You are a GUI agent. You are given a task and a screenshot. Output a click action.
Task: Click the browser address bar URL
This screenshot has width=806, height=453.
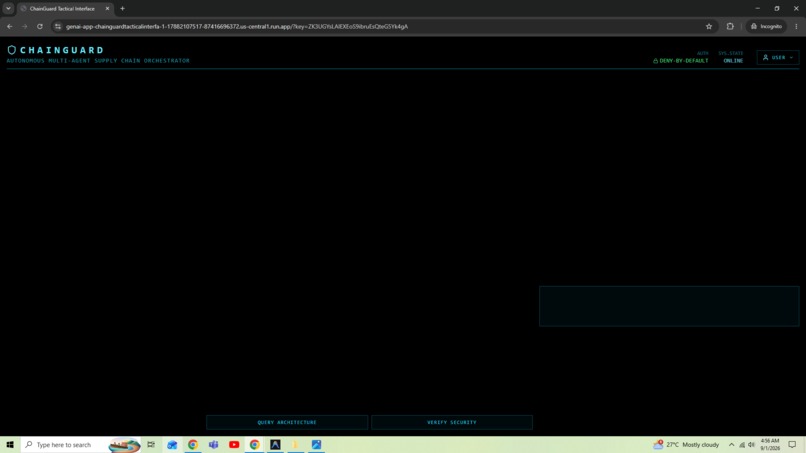coord(237,26)
